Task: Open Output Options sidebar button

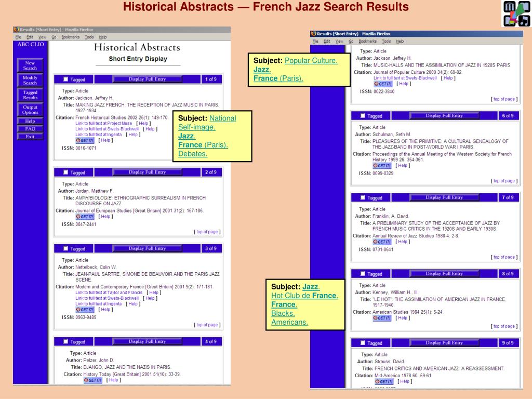Action: tap(30, 110)
